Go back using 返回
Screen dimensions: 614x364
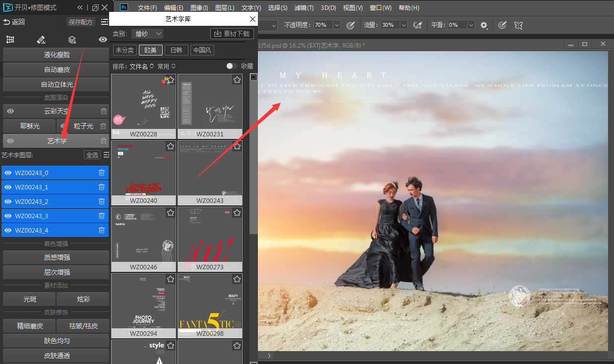[x=14, y=22]
